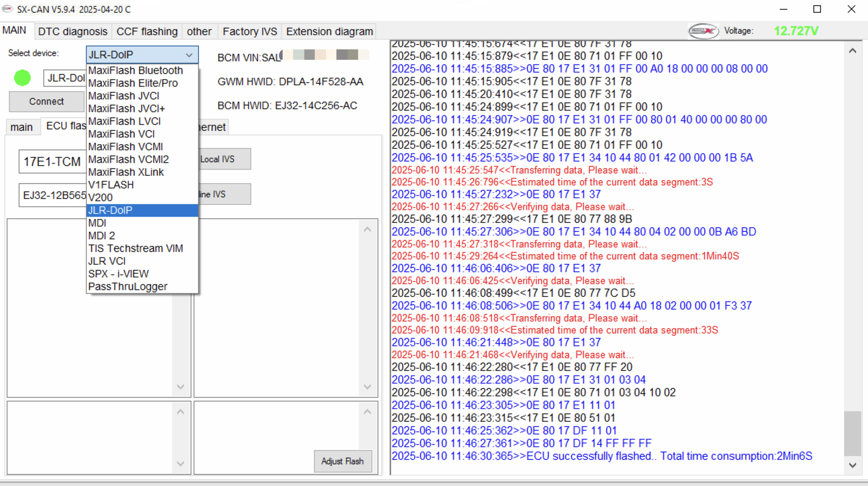Click the EJ32-12B565 part number field
The width and height of the screenshot is (868, 486).
point(53,195)
